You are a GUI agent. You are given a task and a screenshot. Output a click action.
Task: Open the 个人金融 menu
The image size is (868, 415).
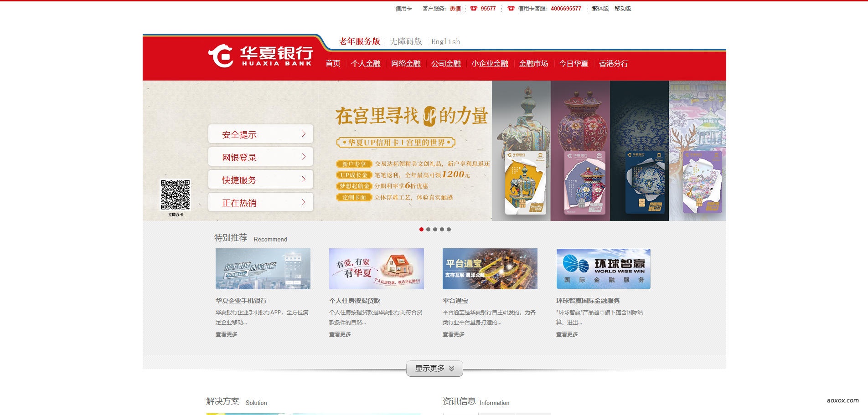(x=366, y=64)
